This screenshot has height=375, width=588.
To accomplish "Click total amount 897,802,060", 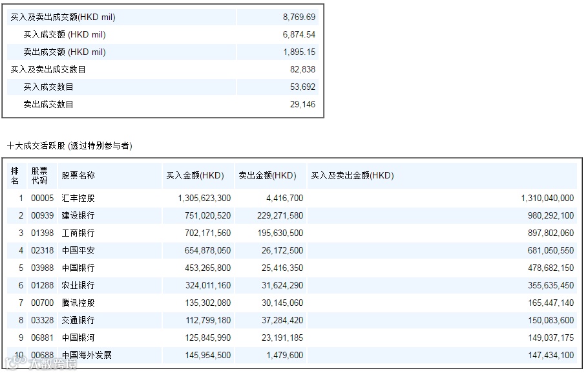I will click(x=551, y=233).
